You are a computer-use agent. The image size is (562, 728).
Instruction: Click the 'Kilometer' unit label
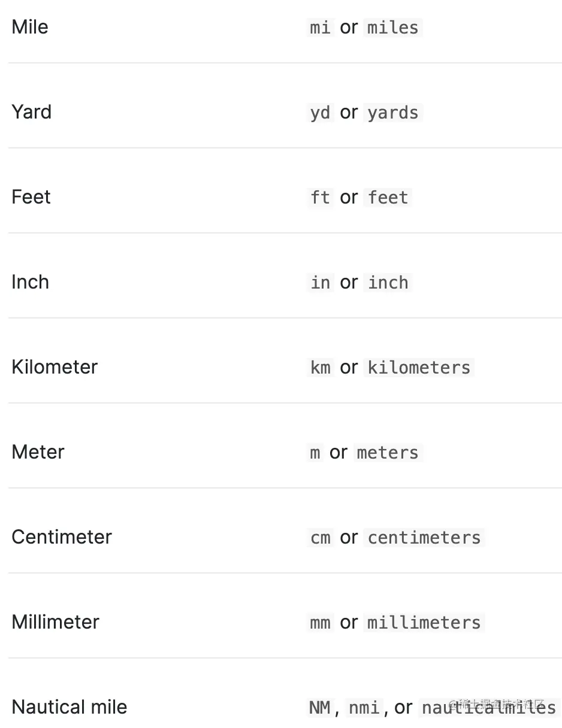(x=55, y=367)
